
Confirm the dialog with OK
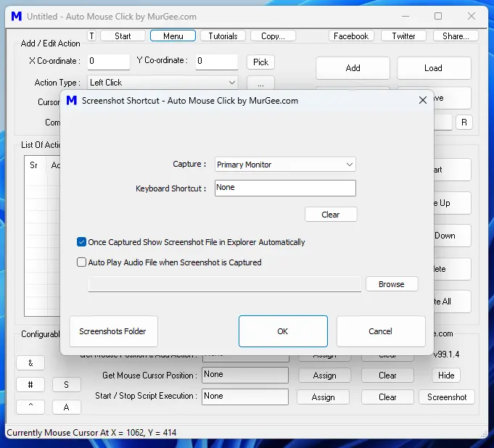click(283, 331)
